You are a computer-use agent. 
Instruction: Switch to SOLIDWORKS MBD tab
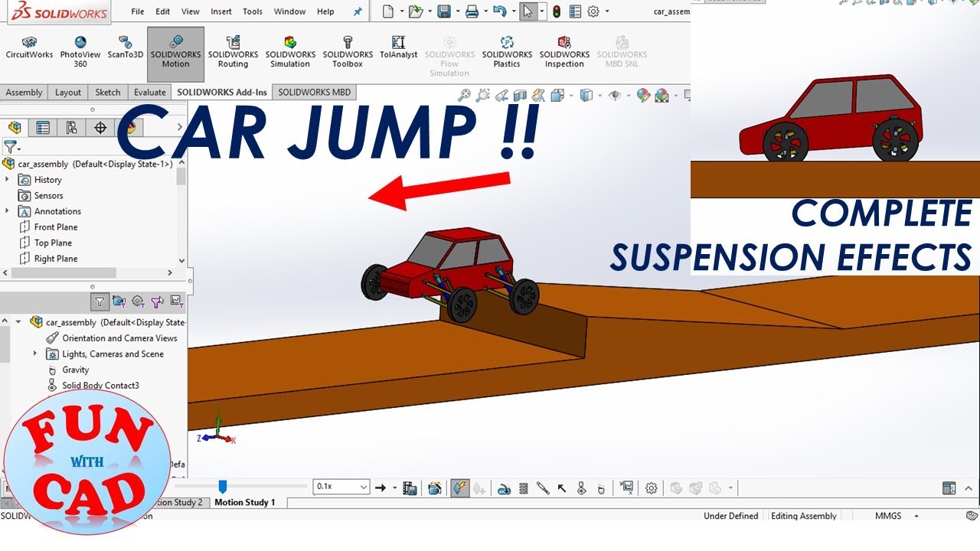(315, 93)
